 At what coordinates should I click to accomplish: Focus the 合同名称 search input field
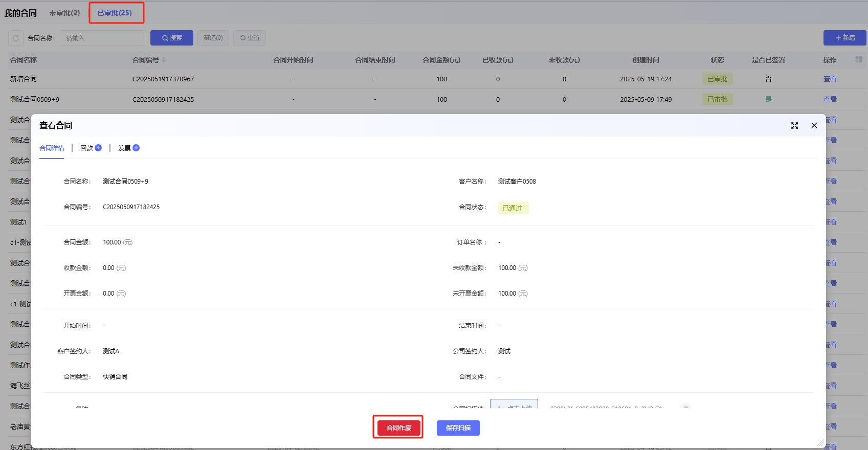pos(102,38)
